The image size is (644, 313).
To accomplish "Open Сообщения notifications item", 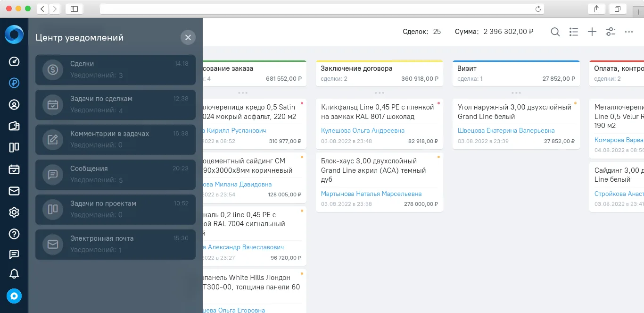I will (116, 175).
